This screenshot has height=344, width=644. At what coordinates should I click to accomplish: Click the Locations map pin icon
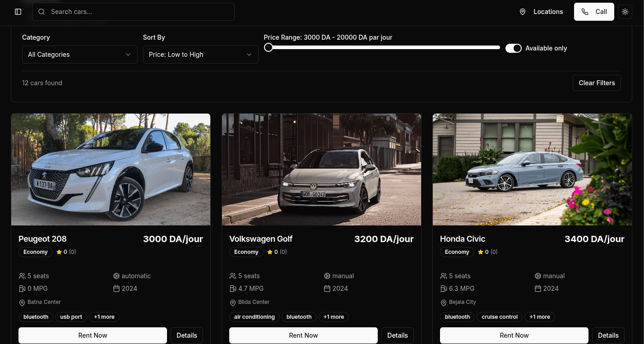click(x=523, y=12)
